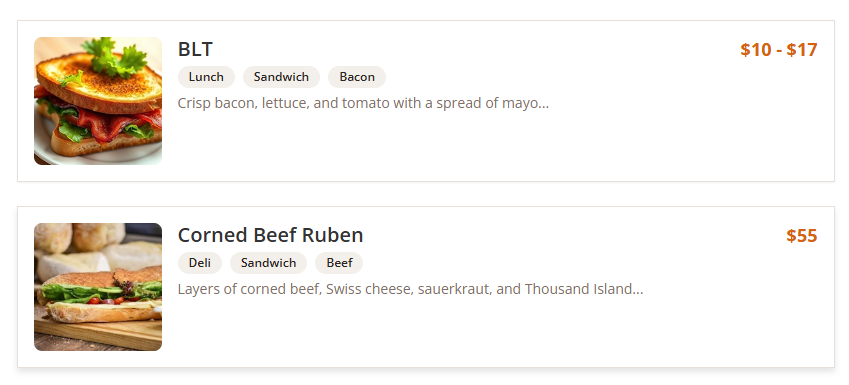Click the Layers of corned beef description
The height and width of the screenshot is (385, 849).
(x=410, y=289)
